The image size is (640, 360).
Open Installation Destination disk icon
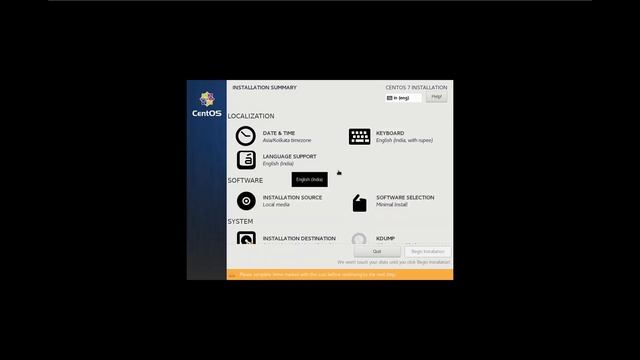246,238
